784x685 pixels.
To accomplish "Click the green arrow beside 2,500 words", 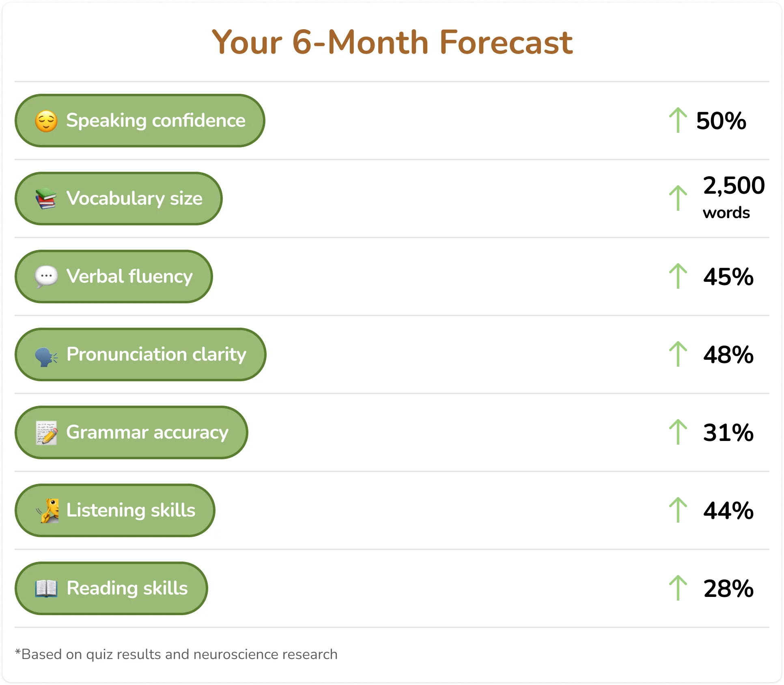I will click(x=678, y=198).
